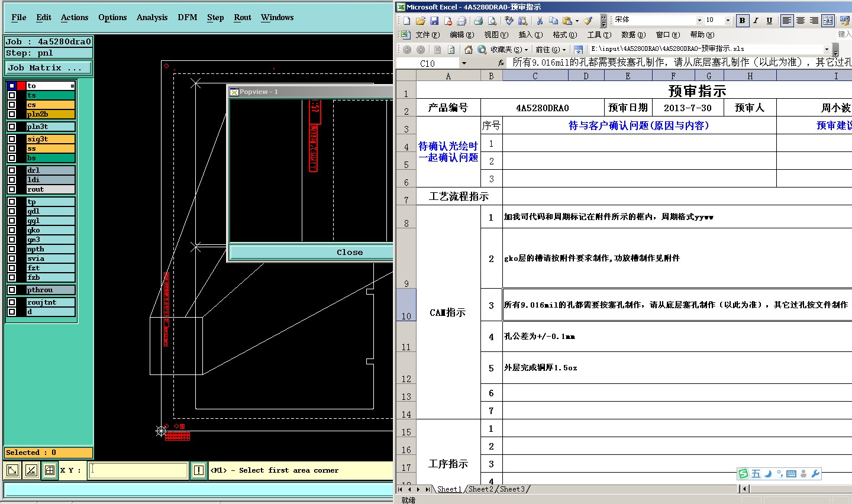Viewport: 852px width, 504px height.
Task: Click the XY coordinate input field
Action: [x=138, y=470]
